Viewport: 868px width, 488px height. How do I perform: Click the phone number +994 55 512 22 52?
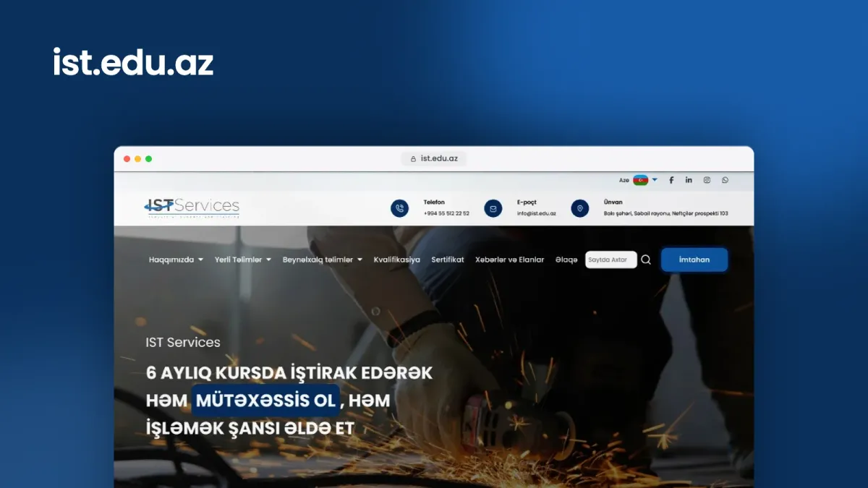pyautogui.click(x=446, y=213)
